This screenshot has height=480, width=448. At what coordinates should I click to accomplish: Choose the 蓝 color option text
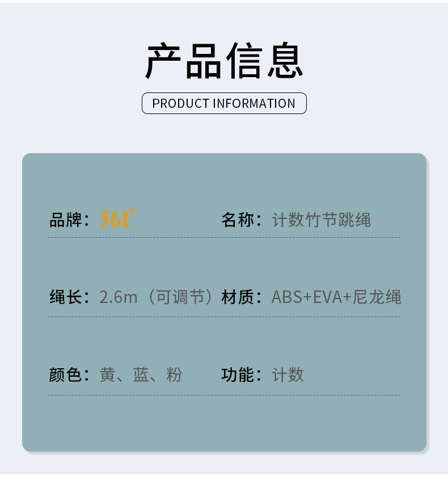141,374
